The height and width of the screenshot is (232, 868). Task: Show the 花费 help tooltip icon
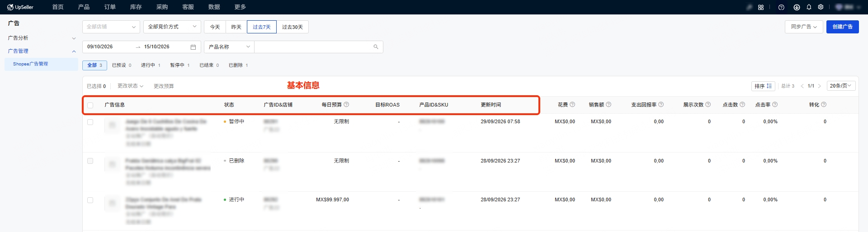pyautogui.click(x=572, y=104)
